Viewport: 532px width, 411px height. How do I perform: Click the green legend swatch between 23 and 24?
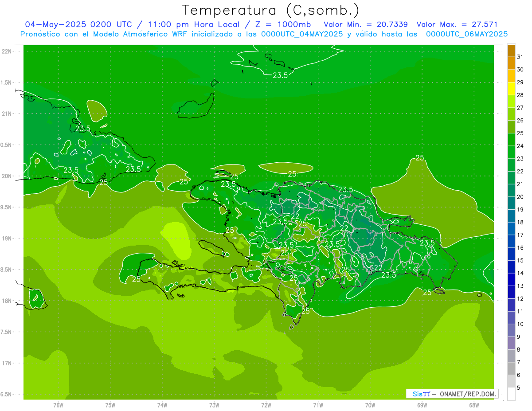[x=511, y=152]
